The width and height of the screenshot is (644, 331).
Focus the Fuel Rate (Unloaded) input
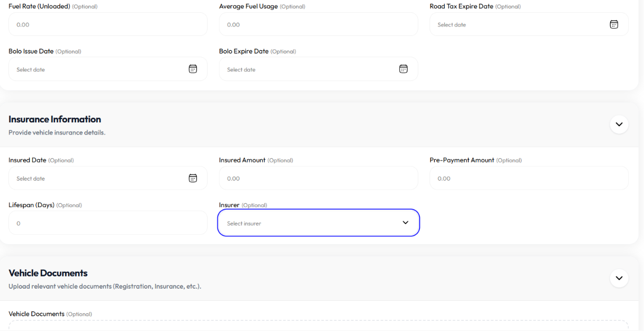click(x=108, y=24)
